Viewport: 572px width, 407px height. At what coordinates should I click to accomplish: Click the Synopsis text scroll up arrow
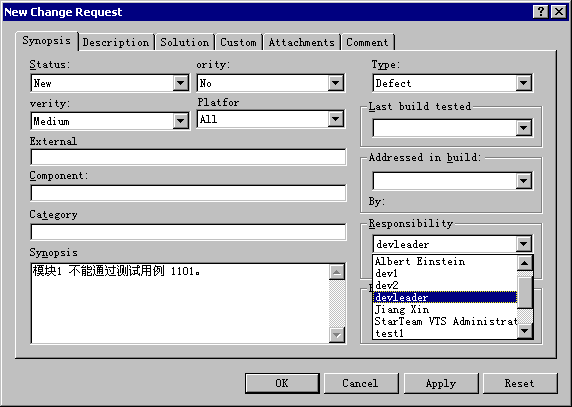point(337,272)
